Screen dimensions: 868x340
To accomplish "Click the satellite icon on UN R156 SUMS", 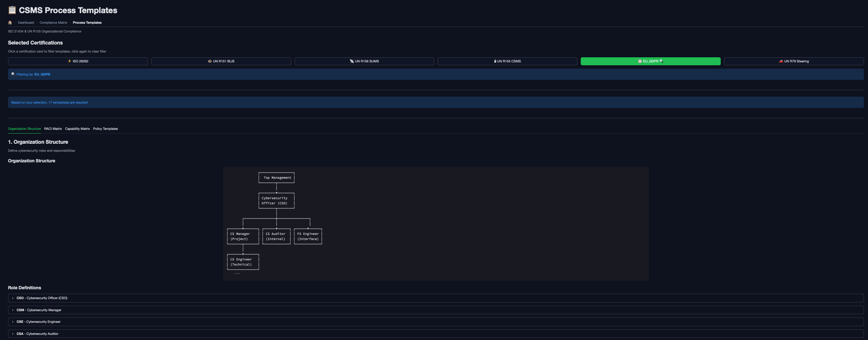I will pyautogui.click(x=352, y=61).
